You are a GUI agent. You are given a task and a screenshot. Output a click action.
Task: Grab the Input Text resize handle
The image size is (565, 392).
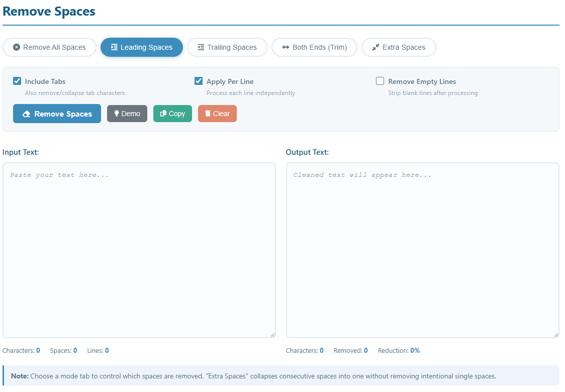[x=272, y=334]
